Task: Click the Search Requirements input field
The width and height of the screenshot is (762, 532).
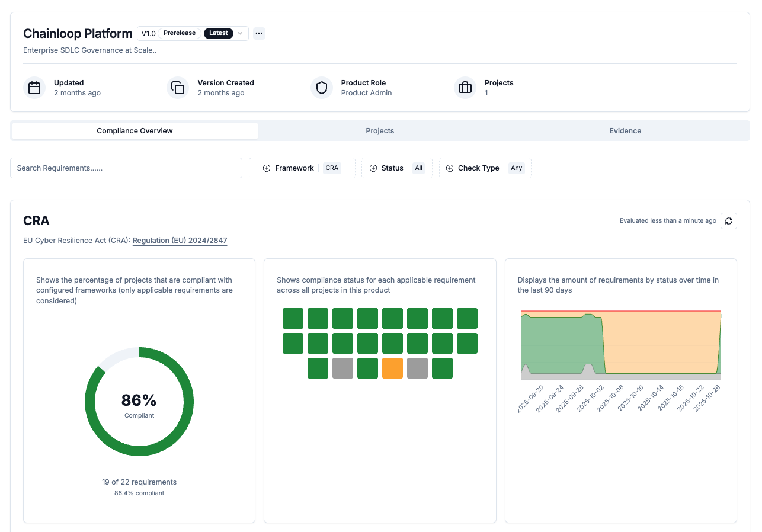Action: click(126, 168)
